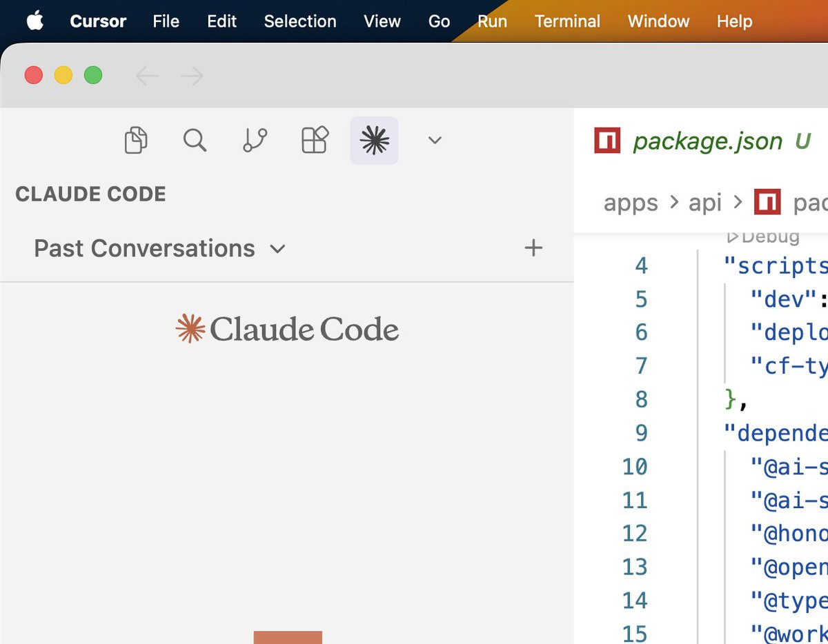Open the Terminal menu
This screenshot has height=644, width=828.
pyautogui.click(x=567, y=21)
